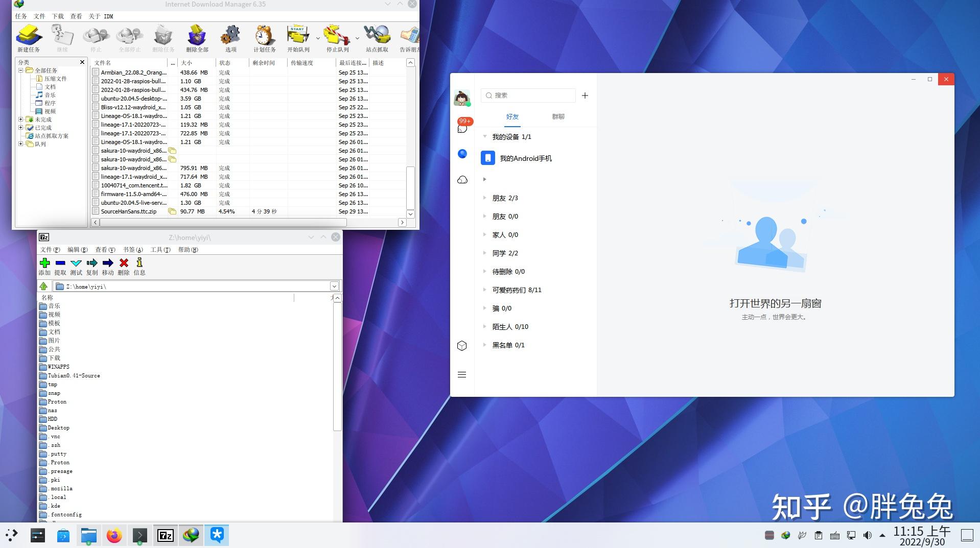Open IDM 任务 menu
The image size is (980, 548).
(21, 16)
